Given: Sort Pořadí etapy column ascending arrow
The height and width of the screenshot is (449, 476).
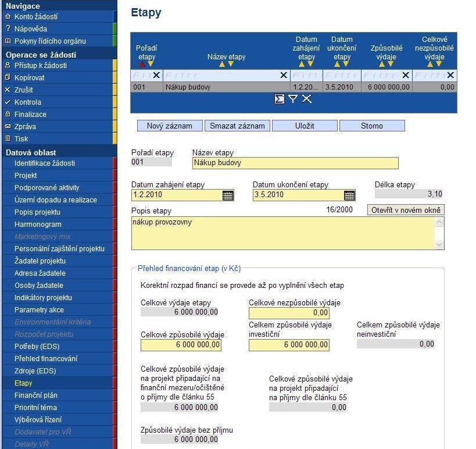Looking at the screenshot, I should 142,64.
